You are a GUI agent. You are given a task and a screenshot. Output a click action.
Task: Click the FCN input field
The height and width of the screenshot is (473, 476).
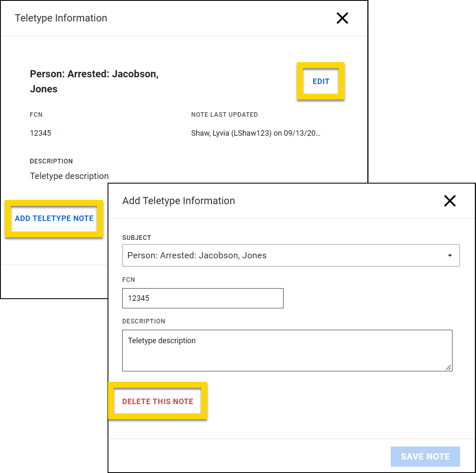tap(203, 298)
